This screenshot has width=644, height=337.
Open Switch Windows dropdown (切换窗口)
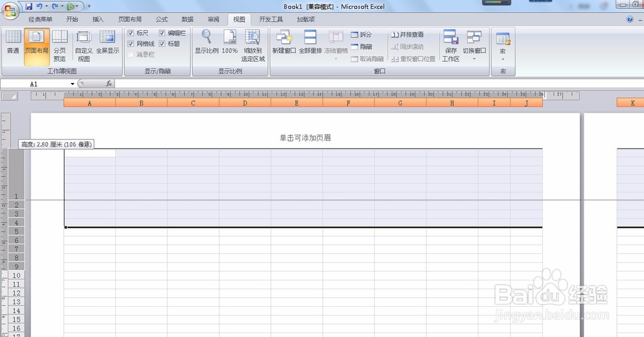[475, 45]
